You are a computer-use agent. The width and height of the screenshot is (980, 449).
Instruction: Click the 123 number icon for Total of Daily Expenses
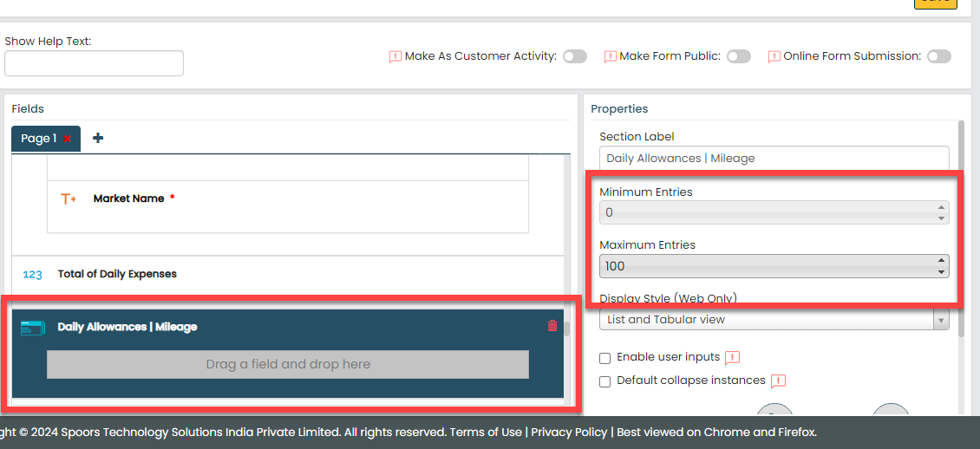pos(32,274)
